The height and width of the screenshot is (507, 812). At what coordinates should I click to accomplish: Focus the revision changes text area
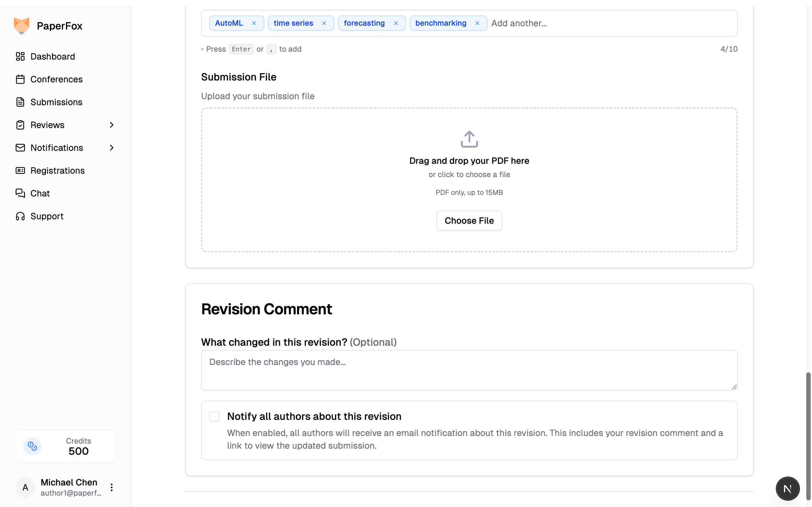point(469,370)
